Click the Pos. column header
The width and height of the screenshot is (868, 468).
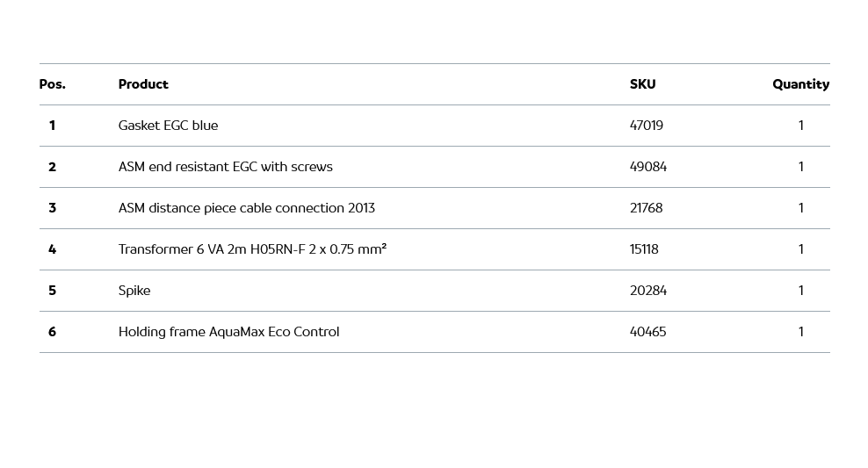click(x=53, y=84)
